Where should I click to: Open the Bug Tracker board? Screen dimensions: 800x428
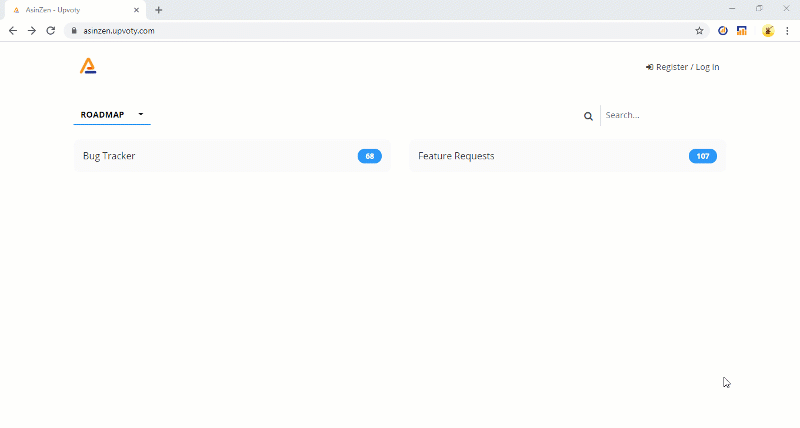pyautogui.click(x=232, y=156)
